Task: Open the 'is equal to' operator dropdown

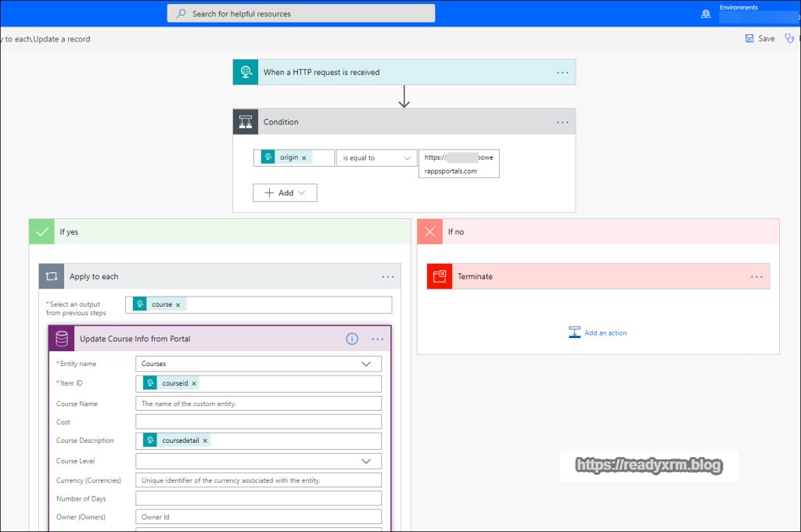Action: coord(377,158)
